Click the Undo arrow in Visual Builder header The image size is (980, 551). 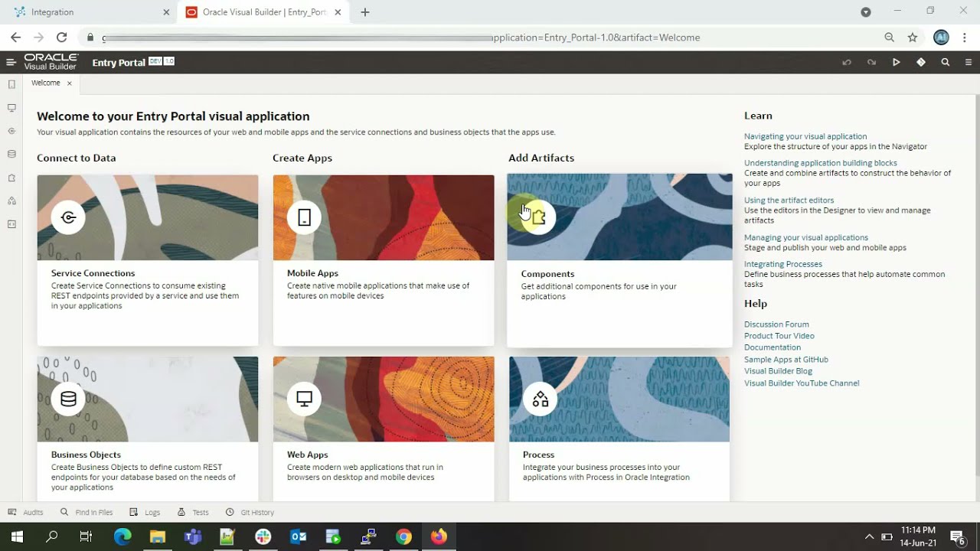pos(847,63)
